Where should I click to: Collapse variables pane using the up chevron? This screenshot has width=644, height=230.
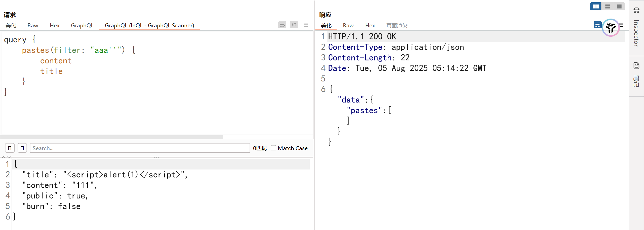[x=3, y=157]
